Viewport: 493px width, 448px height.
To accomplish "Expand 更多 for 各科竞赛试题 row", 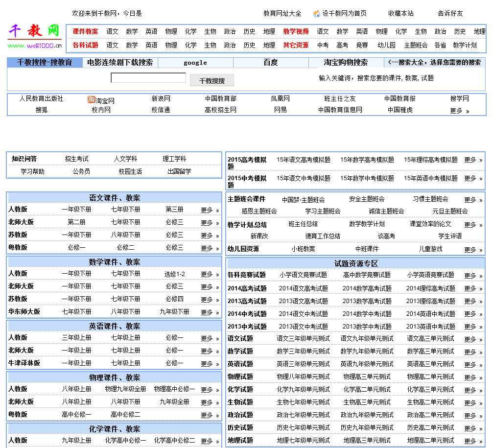I will [x=473, y=276].
